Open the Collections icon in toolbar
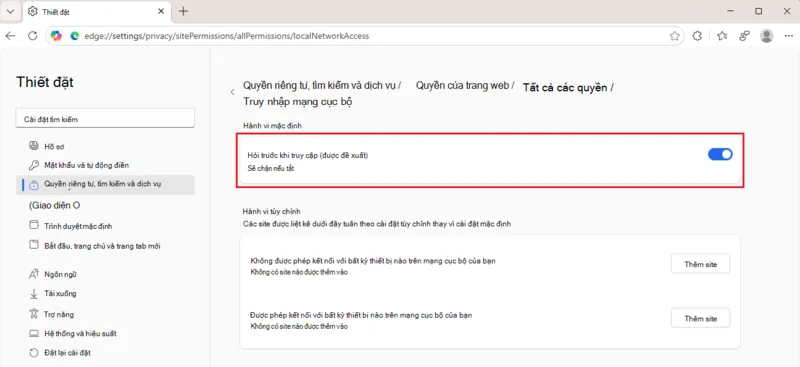Viewport: 800px width, 367px height. tap(744, 36)
